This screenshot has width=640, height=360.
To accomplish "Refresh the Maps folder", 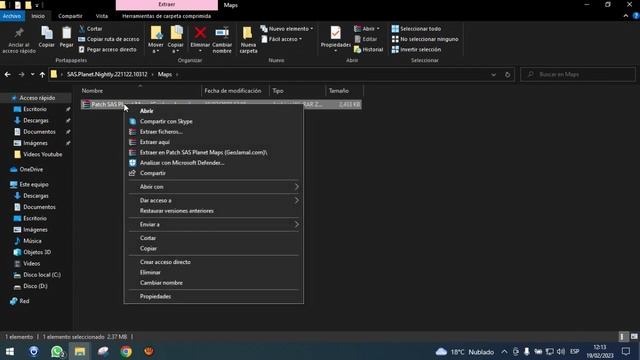I will pos(507,75).
